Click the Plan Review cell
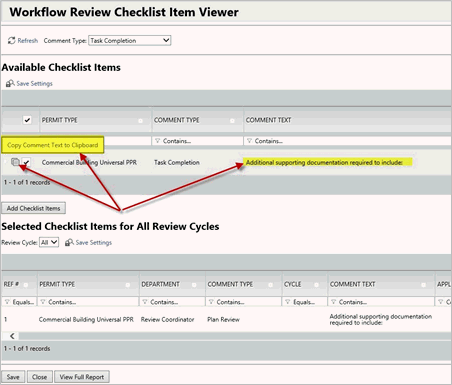 point(223,320)
